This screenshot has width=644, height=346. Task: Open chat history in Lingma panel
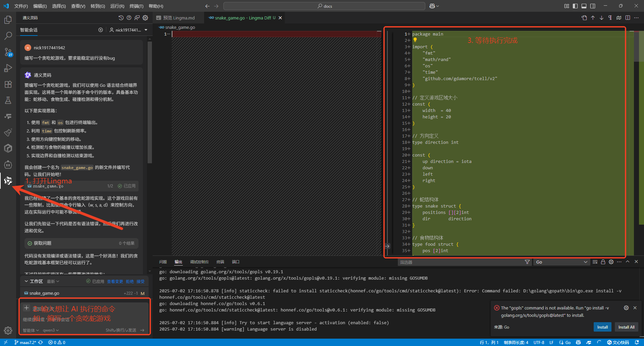tap(121, 18)
